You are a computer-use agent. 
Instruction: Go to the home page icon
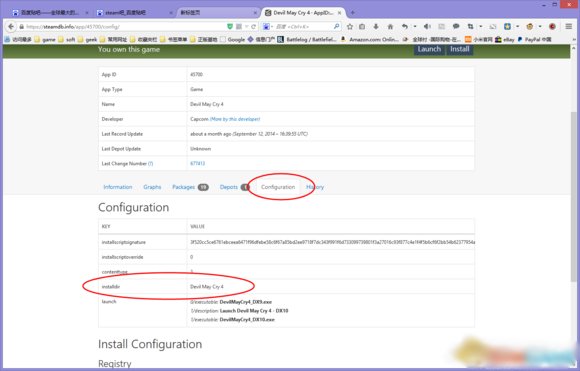390,27
